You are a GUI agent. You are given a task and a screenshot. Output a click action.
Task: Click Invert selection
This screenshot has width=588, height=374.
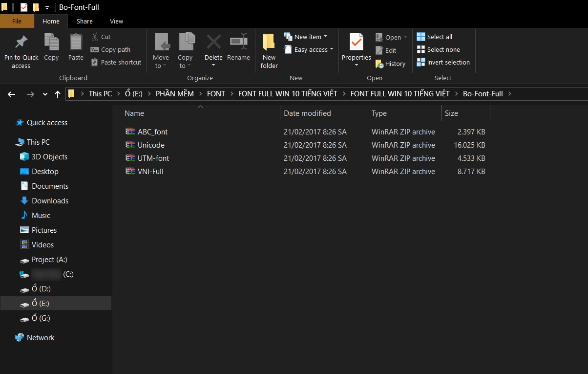point(443,62)
